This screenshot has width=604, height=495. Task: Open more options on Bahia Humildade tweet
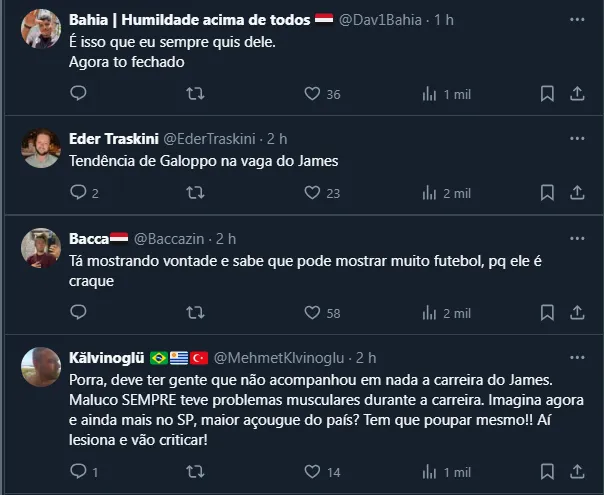click(x=577, y=20)
